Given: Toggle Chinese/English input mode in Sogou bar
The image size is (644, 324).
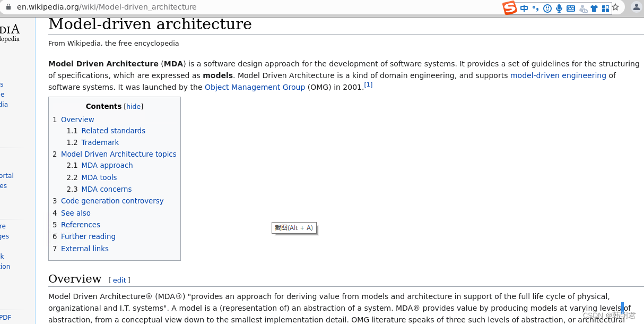Looking at the screenshot, I should click(524, 8).
